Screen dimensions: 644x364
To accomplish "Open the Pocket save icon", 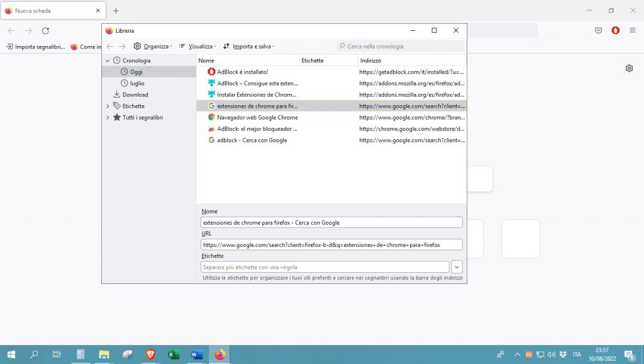I will pyautogui.click(x=599, y=30).
